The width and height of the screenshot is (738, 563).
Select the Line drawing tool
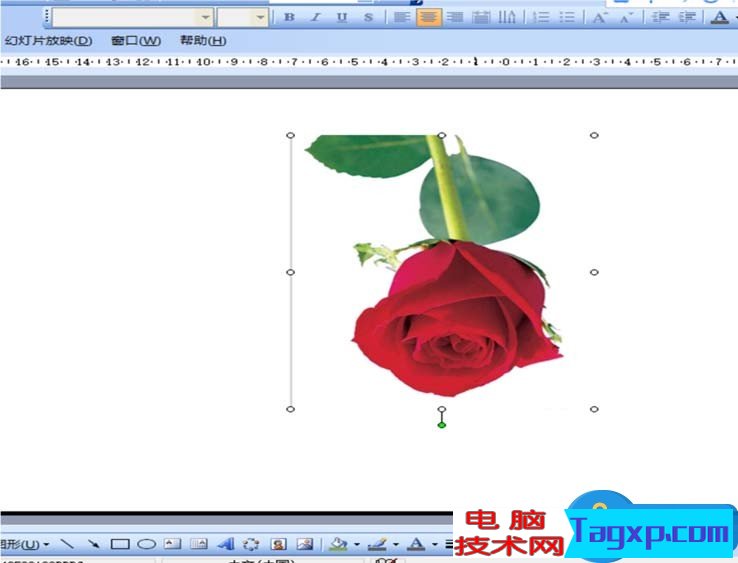pos(67,545)
